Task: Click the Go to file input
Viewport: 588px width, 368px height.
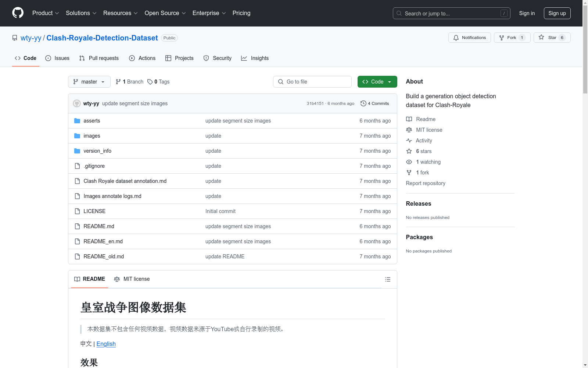Action: click(312, 82)
